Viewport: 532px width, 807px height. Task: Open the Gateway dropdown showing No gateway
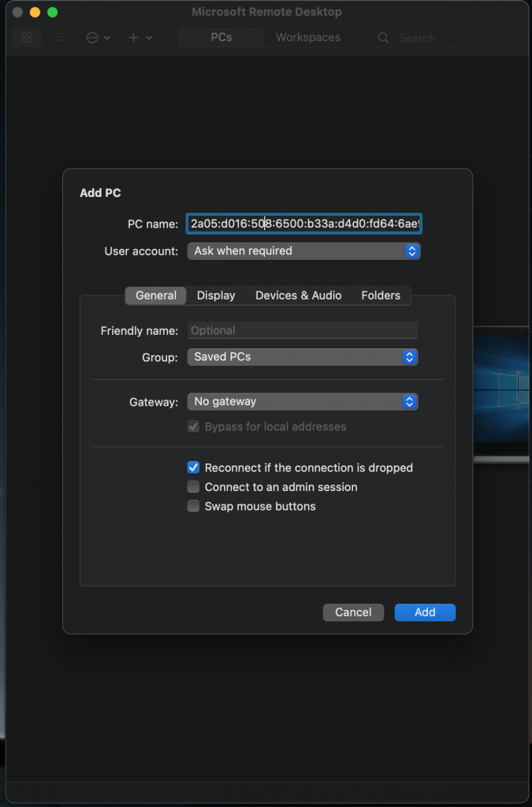302,402
